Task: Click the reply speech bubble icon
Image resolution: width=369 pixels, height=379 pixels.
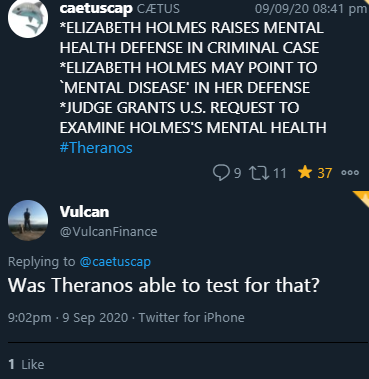Action: [x=221, y=173]
